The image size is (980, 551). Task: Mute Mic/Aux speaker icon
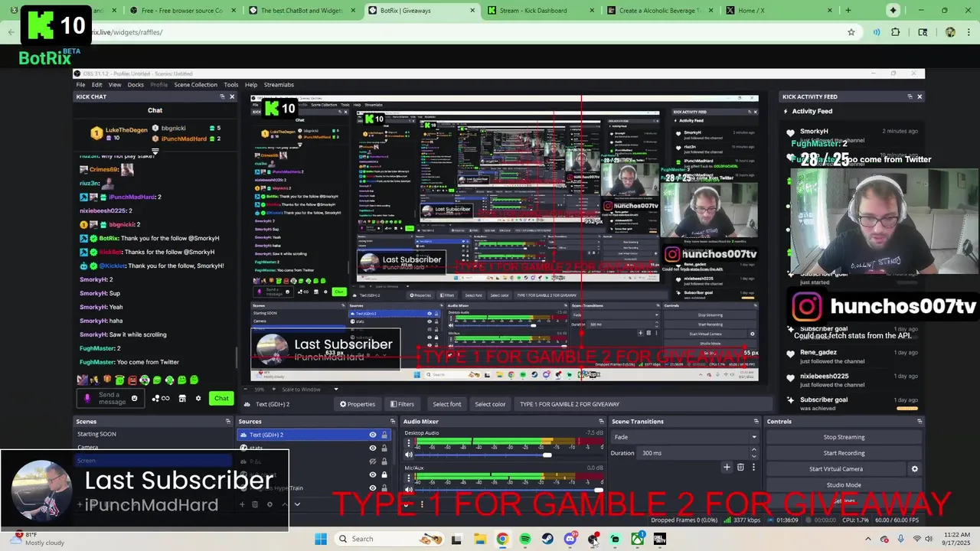[409, 490]
